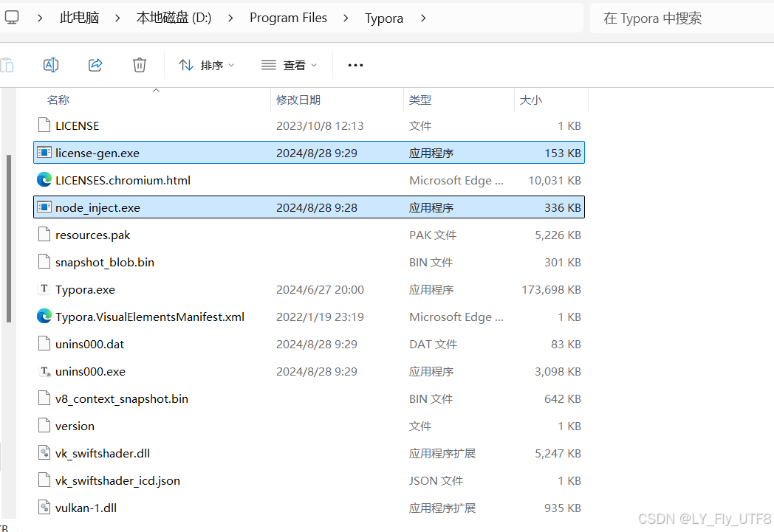The width and height of the screenshot is (774, 532).
Task: Click the resources.pak file icon
Action: pos(44,234)
